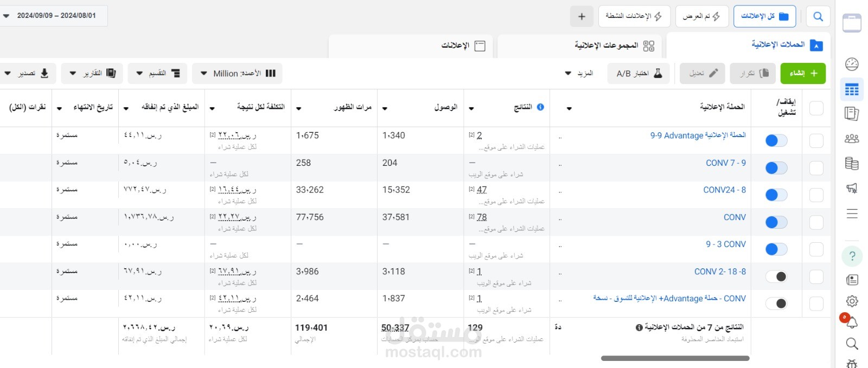Image resolution: width=868 pixels, height=368 pixels.
Task: Check the box for CONV 7 - 9 row
Action: point(816,168)
